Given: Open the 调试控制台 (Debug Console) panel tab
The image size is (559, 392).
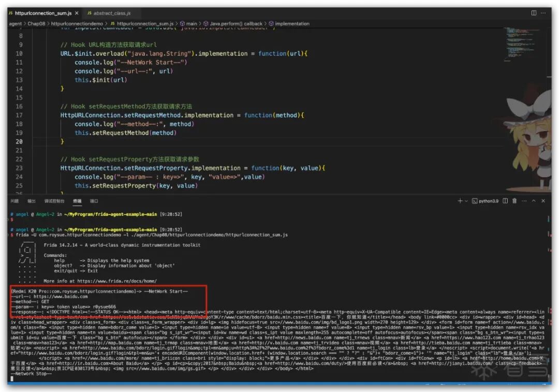Looking at the screenshot, I should coord(54,201).
